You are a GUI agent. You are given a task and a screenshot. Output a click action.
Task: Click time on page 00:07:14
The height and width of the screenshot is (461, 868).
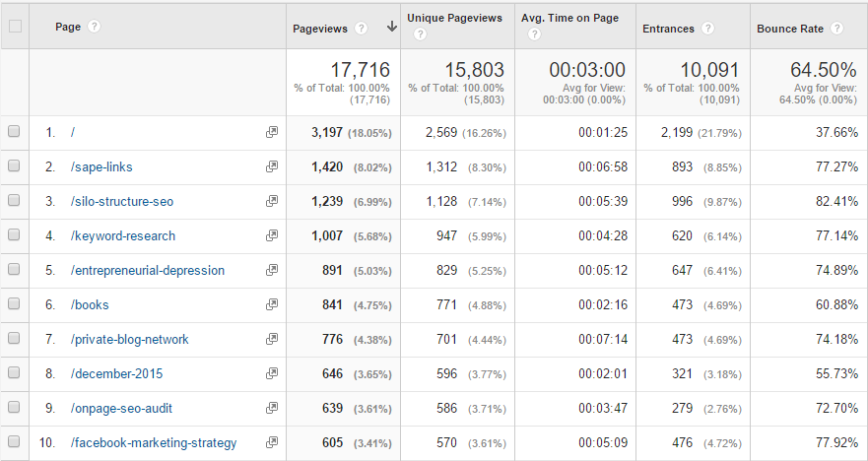point(603,339)
